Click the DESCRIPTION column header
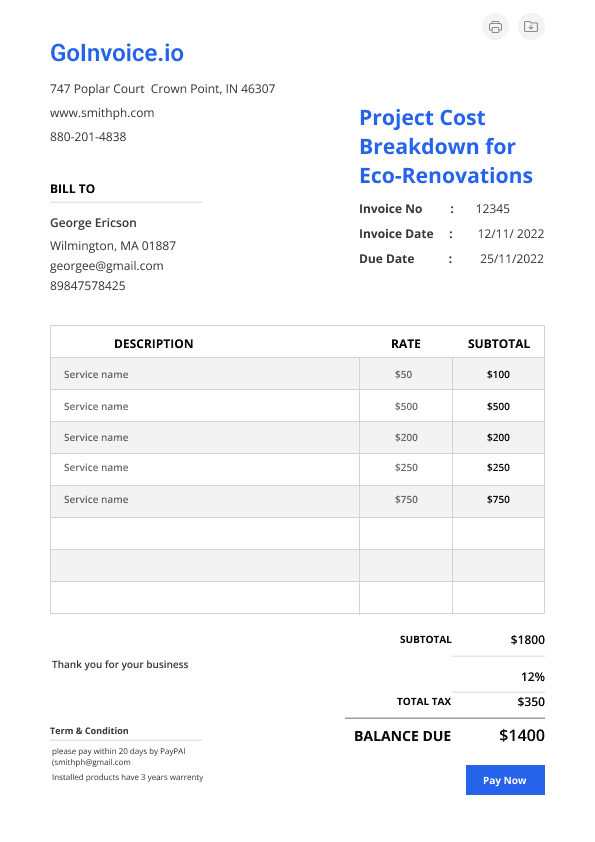The image size is (595, 842). coord(154,344)
